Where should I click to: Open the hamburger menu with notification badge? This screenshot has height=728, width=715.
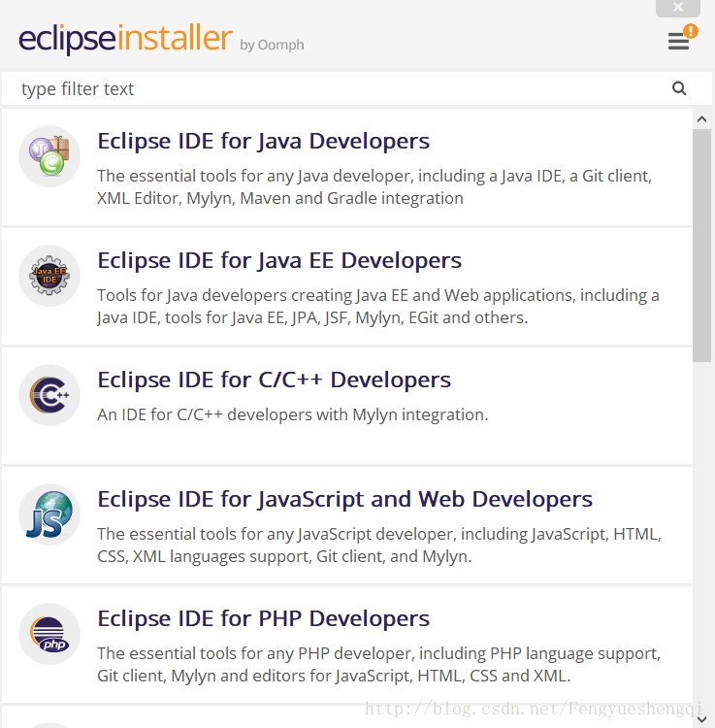tap(682, 38)
